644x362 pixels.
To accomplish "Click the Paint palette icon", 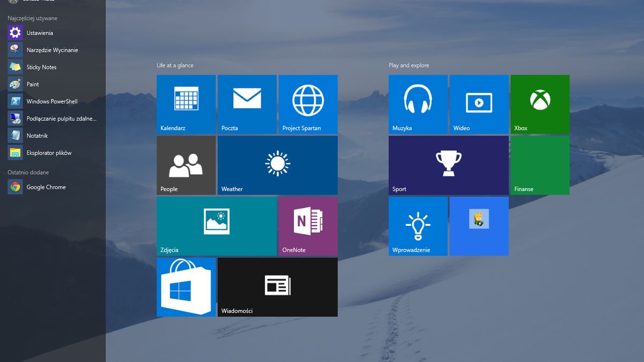I will pos(15,84).
